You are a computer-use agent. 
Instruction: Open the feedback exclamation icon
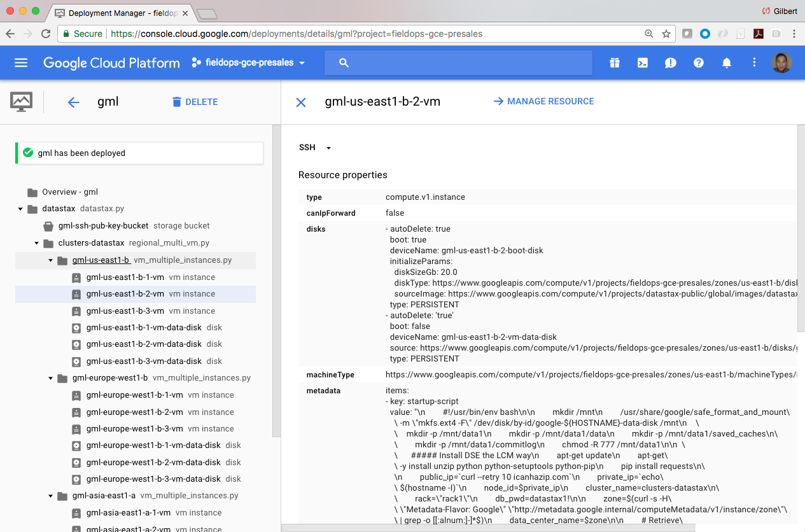pyautogui.click(x=671, y=62)
